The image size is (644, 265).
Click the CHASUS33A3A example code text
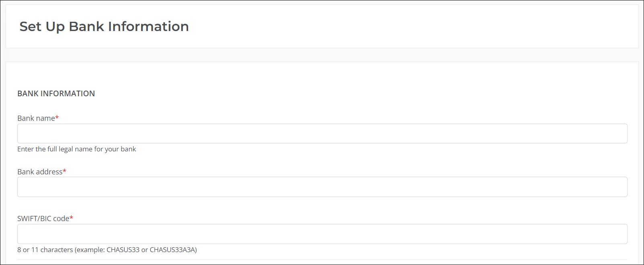coord(172,250)
